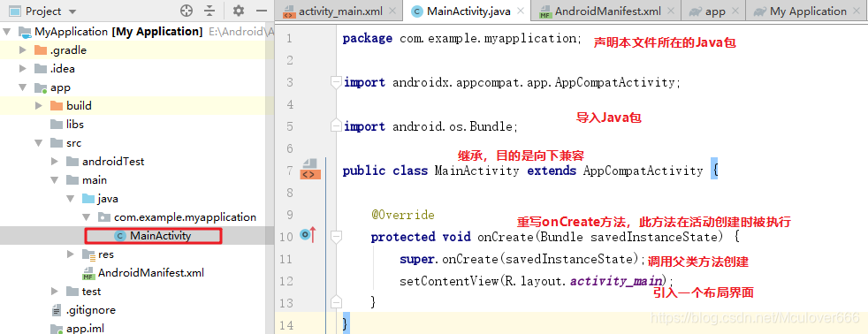Expand the androidTest folder

[x=55, y=162]
